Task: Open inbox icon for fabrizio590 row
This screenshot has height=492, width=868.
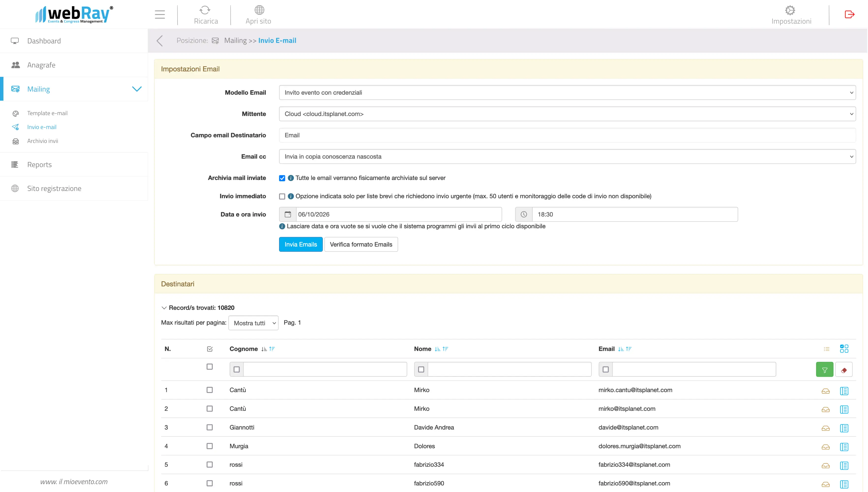Action: 825,484
